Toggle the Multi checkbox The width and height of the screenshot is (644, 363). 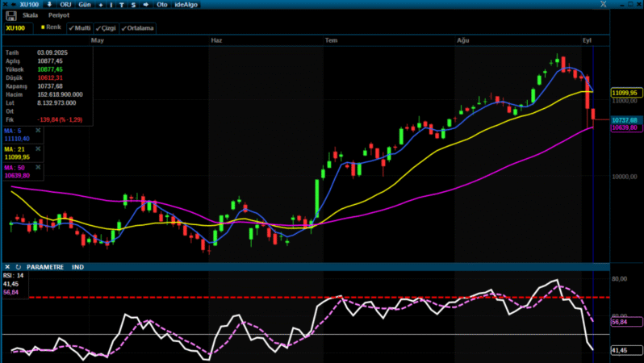(81, 27)
